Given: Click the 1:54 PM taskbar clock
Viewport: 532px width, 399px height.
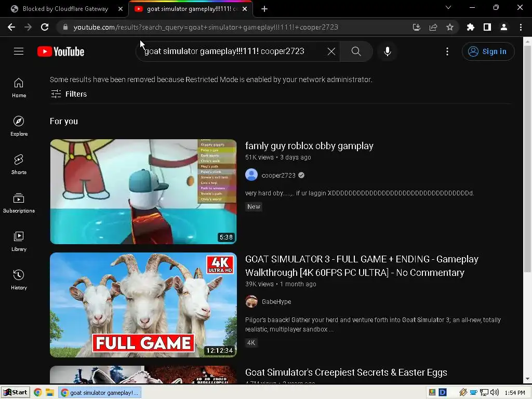Looking at the screenshot, I should 515,393.
